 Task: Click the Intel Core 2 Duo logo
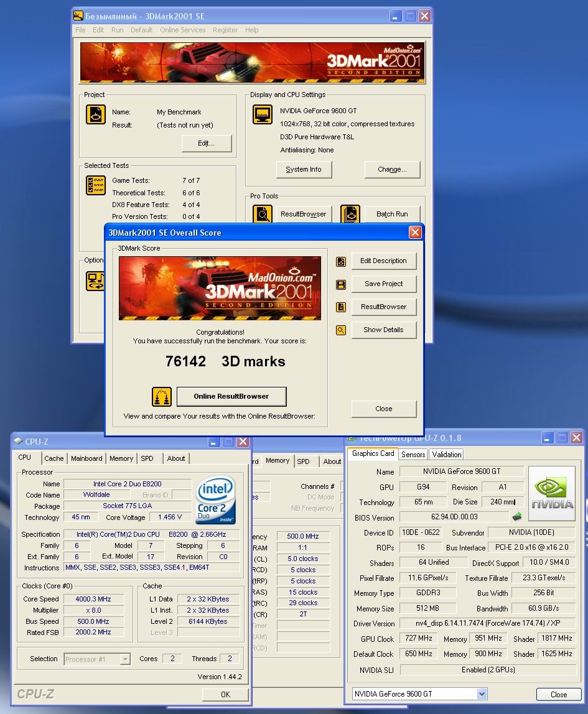pos(216,499)
